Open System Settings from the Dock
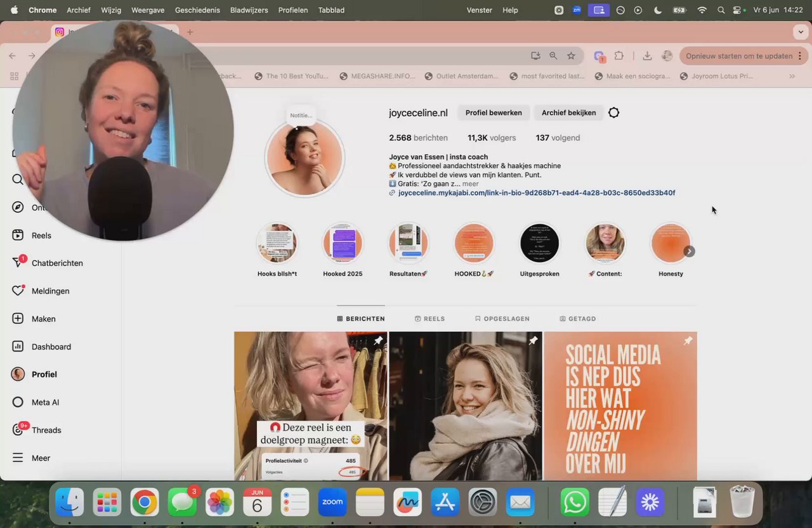The height and width of the screenshot is (528, 812). [x=483, y=503]
